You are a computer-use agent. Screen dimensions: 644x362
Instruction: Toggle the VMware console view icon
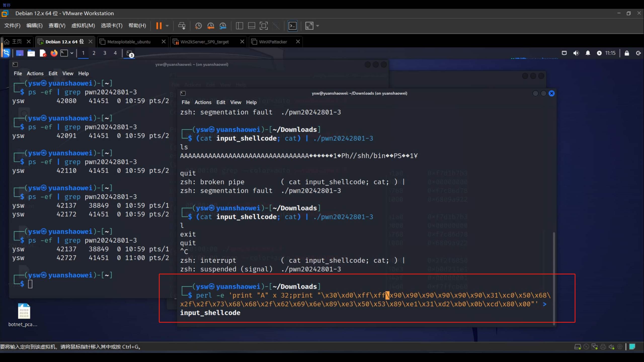click(292, 26)
